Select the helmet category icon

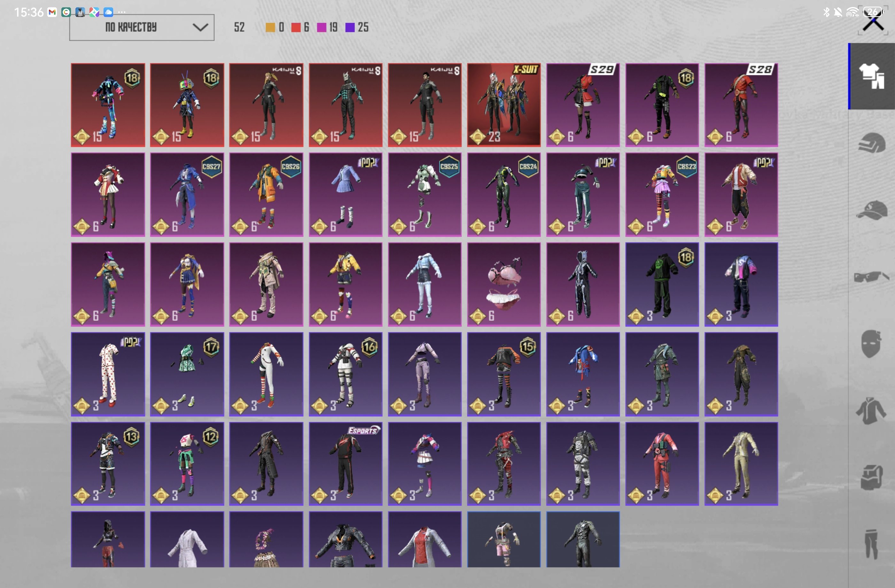click(872, 143)
